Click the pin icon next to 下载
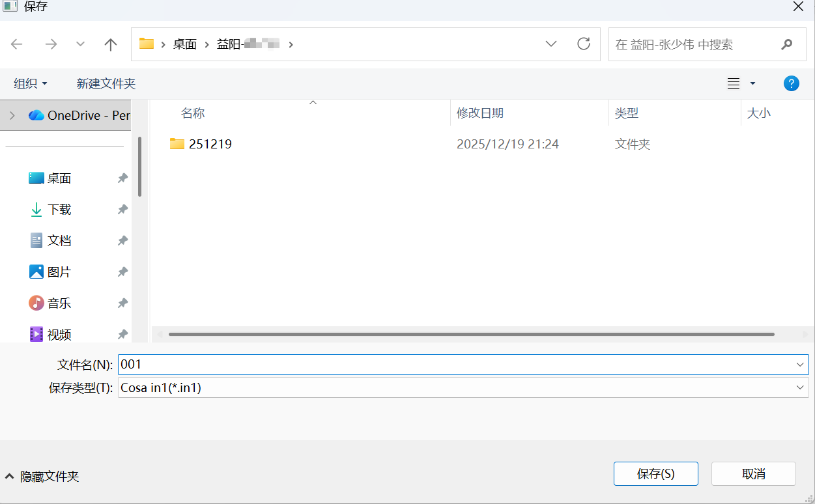815x504 pixels. coord(122,210)
